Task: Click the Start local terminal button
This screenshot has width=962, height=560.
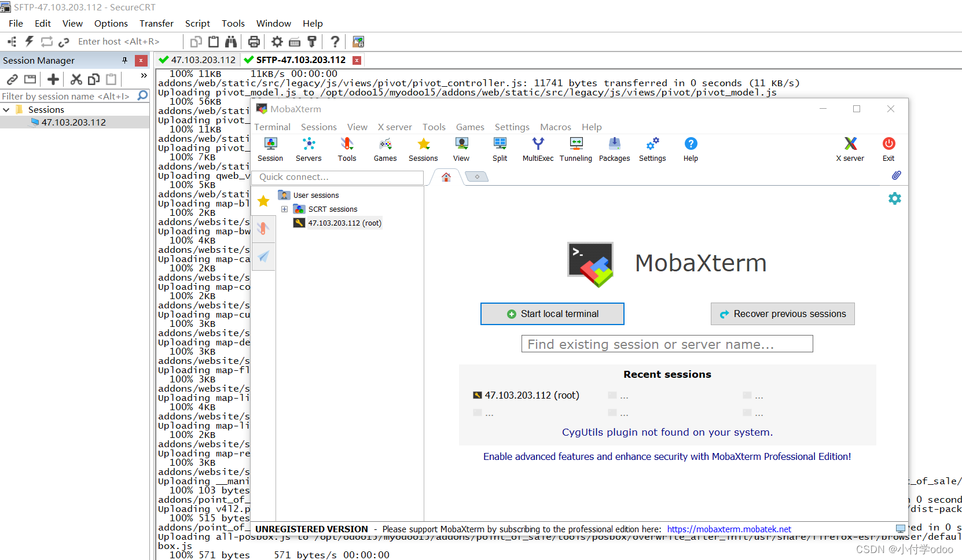Action: coord(552,314)
